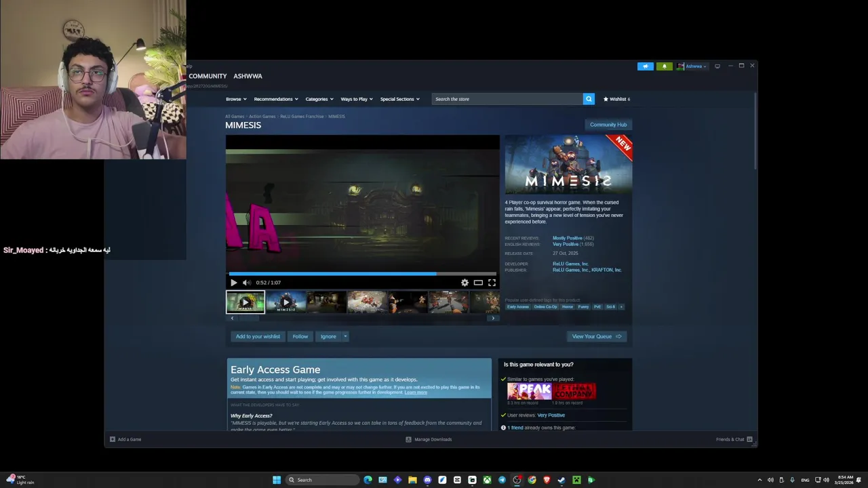Click the Learn more Early Access link
Screen dimensions: 868x488
[x=416, y=392]
